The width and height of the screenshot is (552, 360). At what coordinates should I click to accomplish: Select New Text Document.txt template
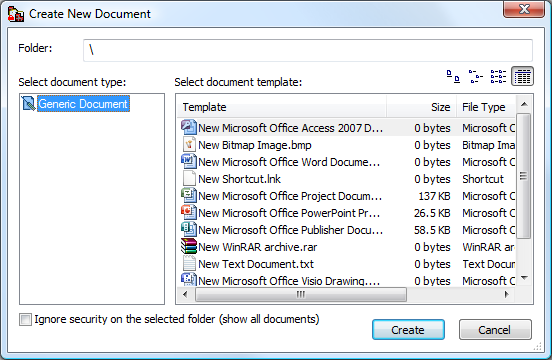coord(256,264)
